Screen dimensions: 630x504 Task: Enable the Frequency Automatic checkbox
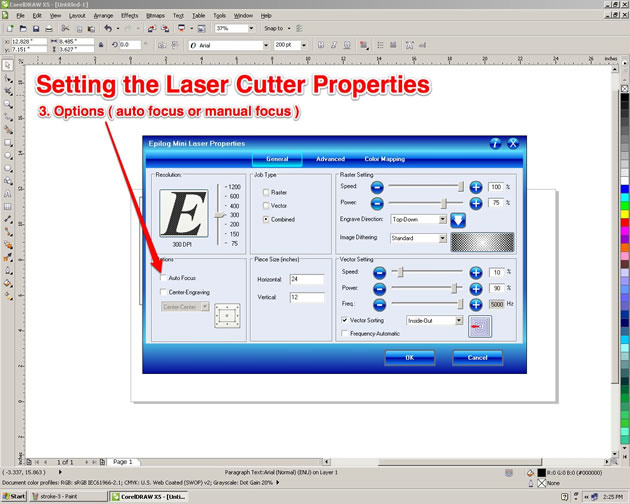coord(344,333)
